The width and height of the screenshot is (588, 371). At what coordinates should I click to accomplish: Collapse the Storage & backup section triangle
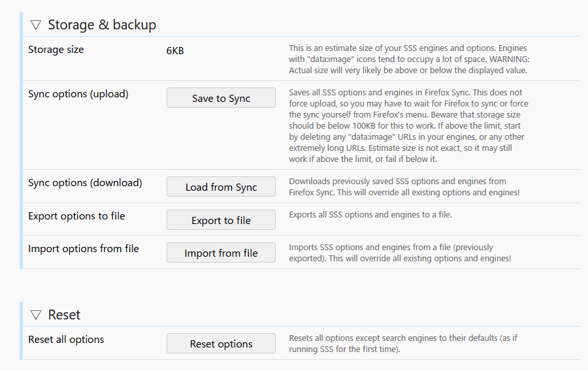click(x=36, y=25)
